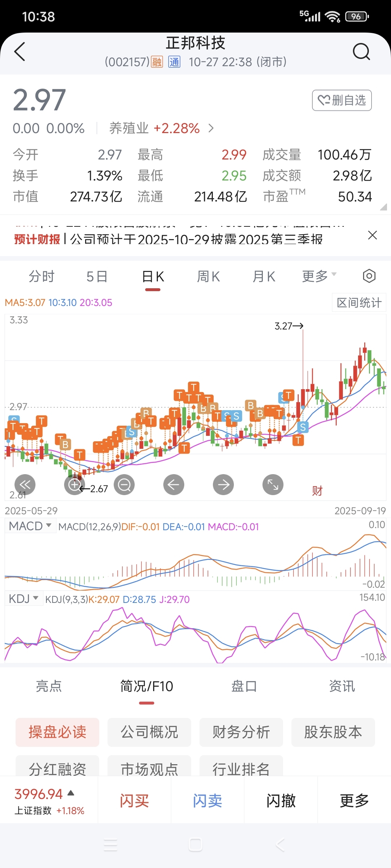Tap 闪买 quick buy button
Viewport: 391px width, 868px height.
pos(134,800)
